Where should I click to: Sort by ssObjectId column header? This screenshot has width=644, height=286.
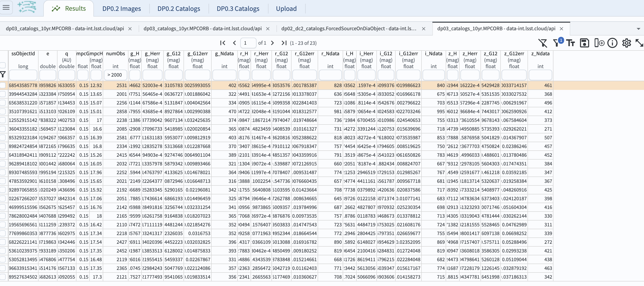click(x=23, y=54)
